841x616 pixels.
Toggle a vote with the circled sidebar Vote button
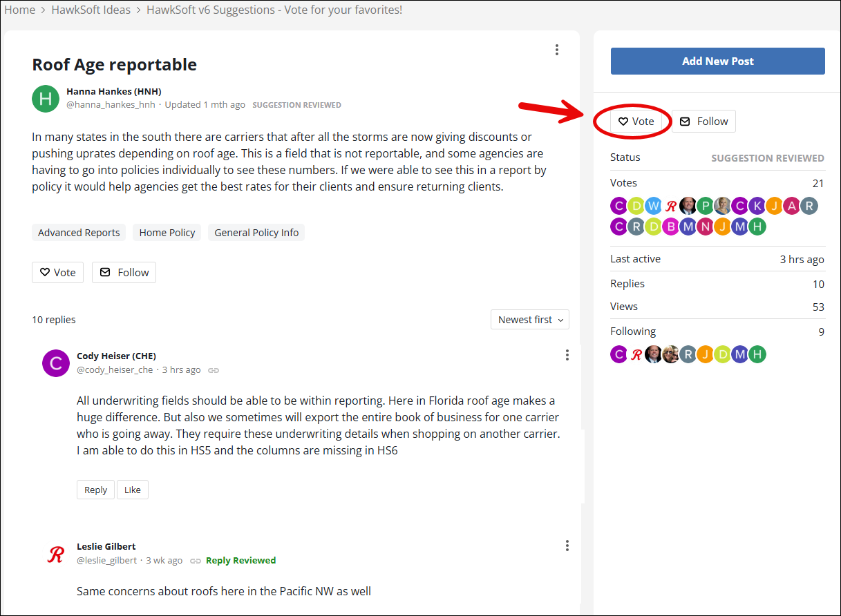[636, 121]
